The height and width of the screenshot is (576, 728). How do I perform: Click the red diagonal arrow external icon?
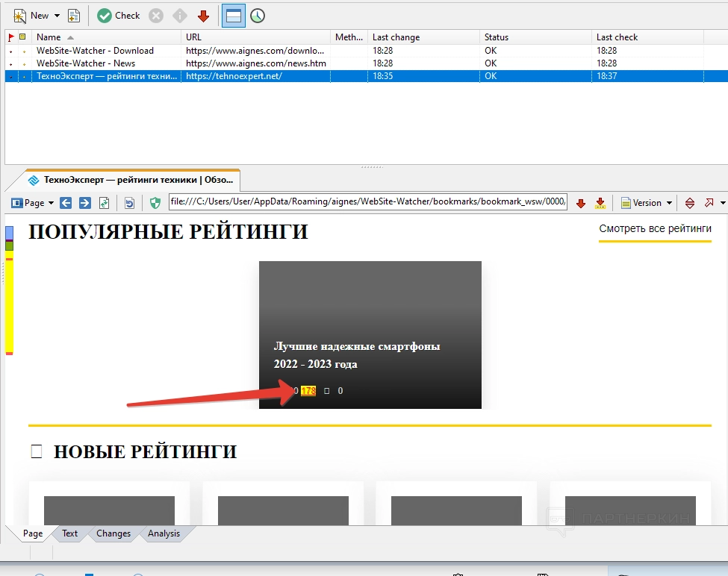click(x=709, y=203)
